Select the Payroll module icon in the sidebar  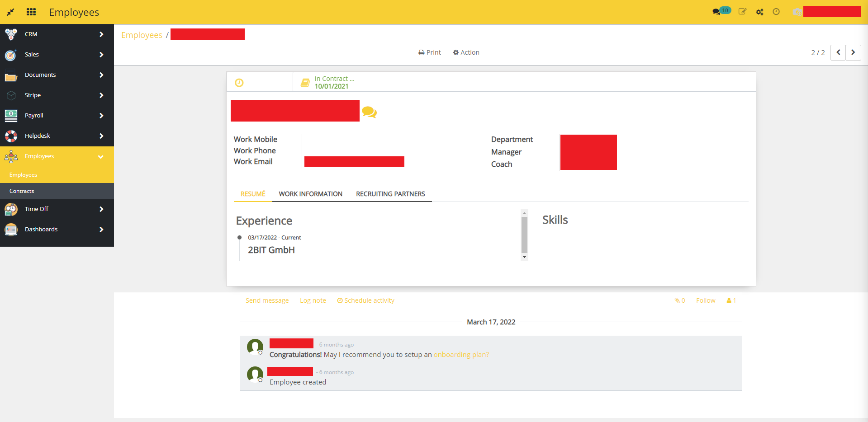(x=10, y=115)
